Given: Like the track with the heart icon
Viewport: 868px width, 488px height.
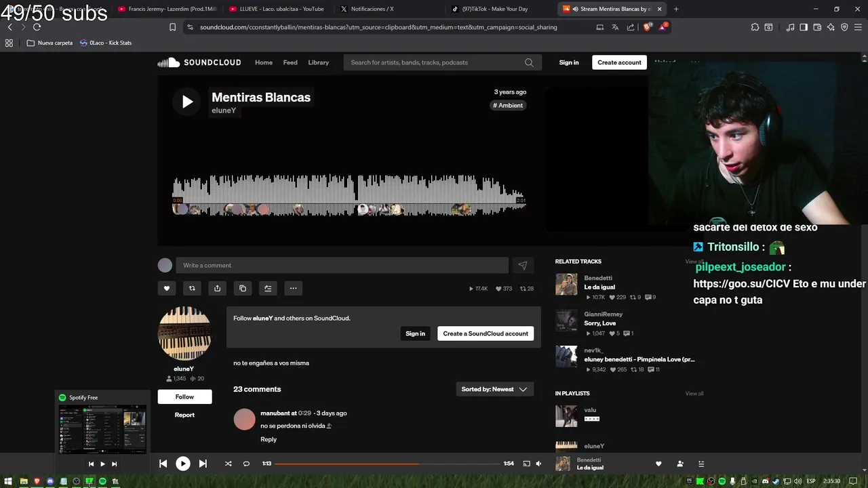Looking at the screenshot, I should pyautogui.click(x=167, y=288).
